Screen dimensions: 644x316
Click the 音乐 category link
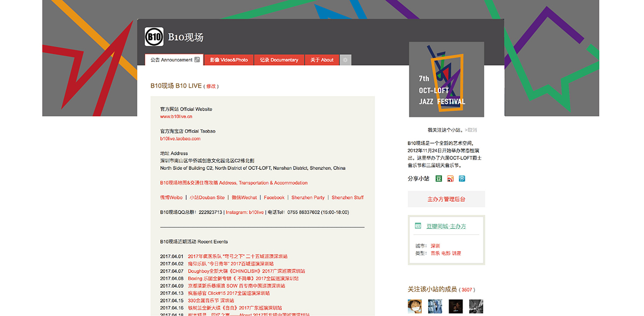point(435,253)
